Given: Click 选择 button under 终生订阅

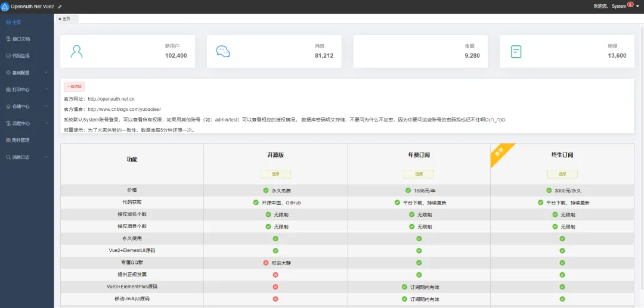Looking at the screenshot, I should click(x=562, y=174).
